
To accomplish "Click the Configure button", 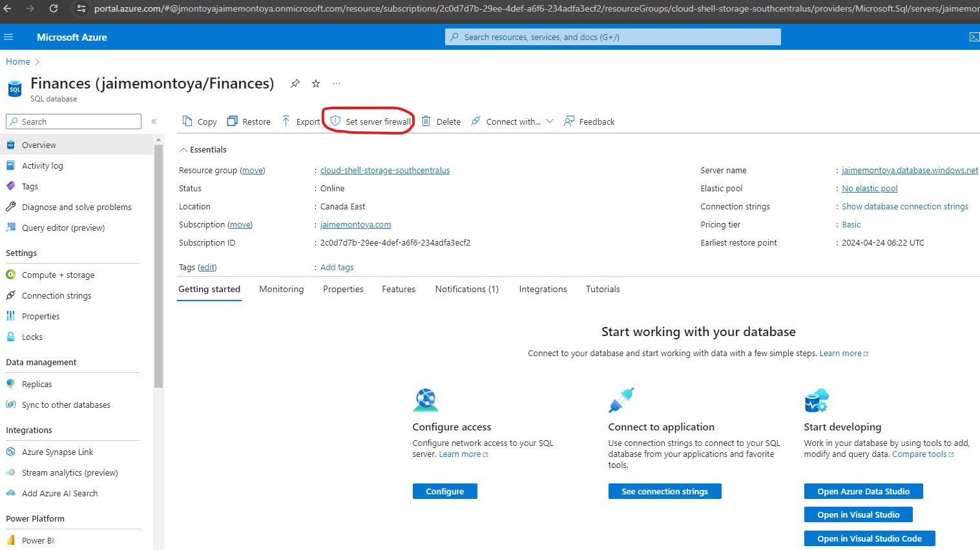I will 445,491.
